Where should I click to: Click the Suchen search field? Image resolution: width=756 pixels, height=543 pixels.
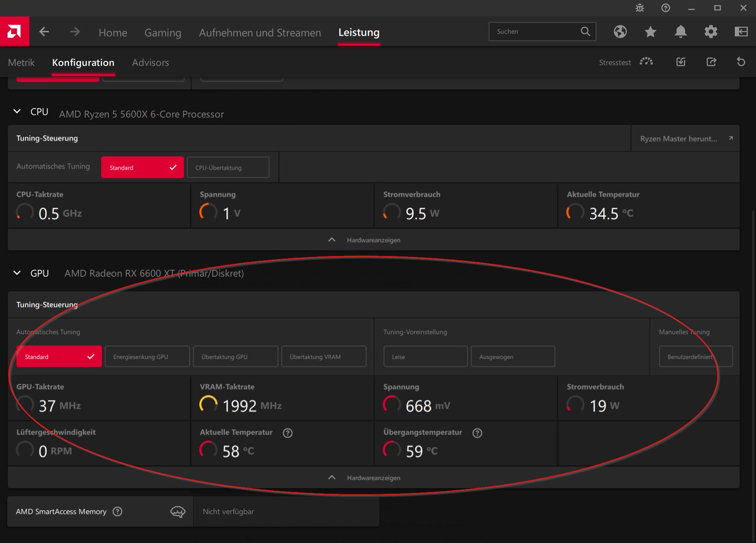[x=536, y=32]
